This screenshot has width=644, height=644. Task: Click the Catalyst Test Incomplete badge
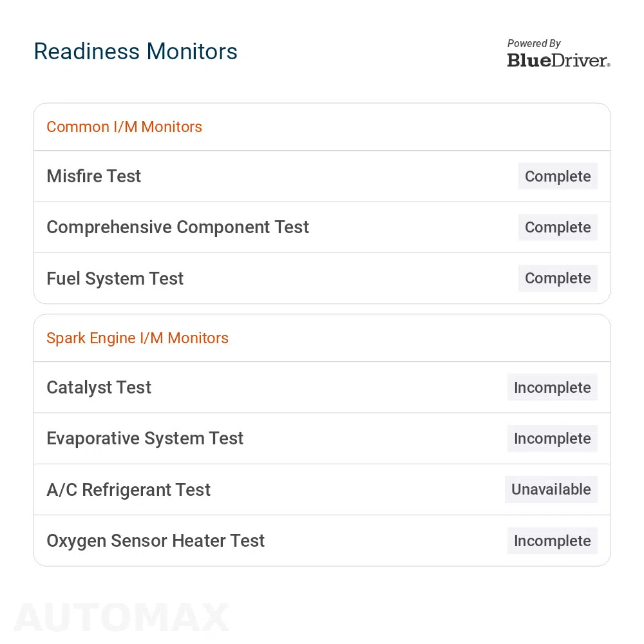553,387
